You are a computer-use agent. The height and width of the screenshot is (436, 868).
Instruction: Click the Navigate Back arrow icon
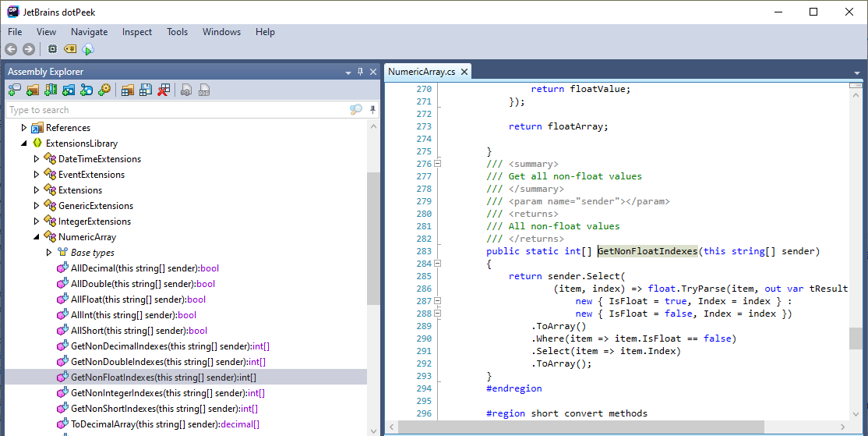coord(11,49)
